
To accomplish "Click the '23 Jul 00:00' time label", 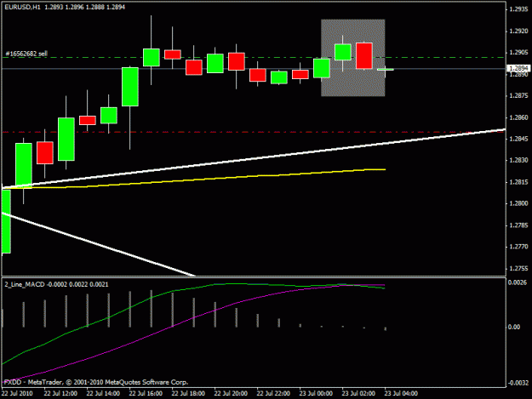I will coord(316,394).
